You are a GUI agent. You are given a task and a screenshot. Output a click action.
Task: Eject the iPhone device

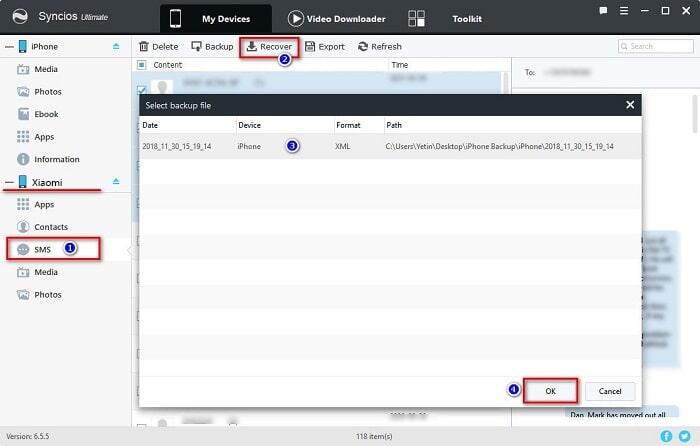(x=116, y=46)
